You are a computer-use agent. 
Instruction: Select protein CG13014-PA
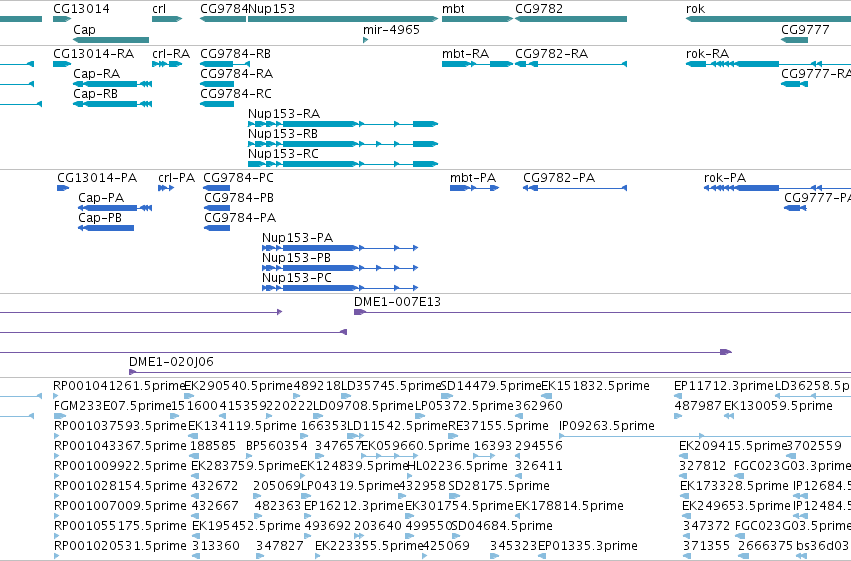click(x=97, y=178)
